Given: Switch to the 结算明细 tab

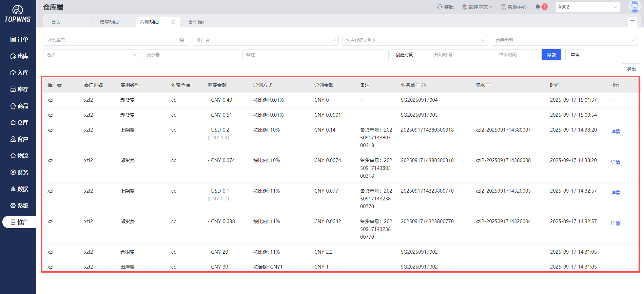Looking at the screenshot, I should pos(109,22).
